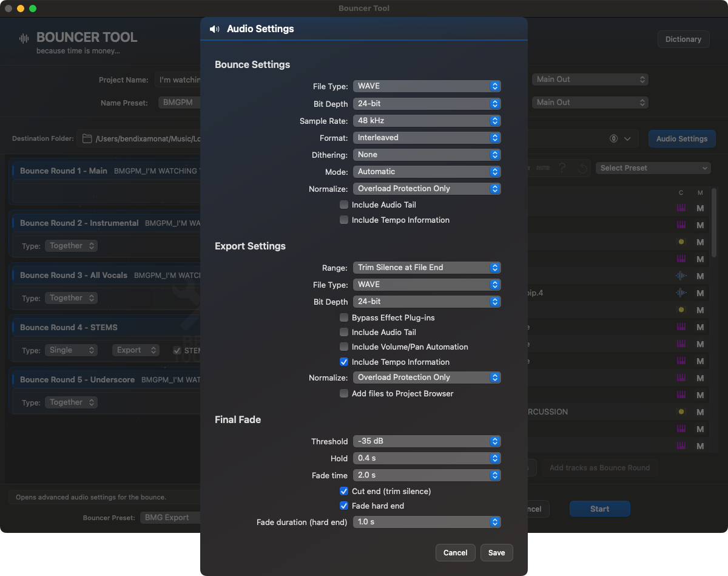Screen dimensions: 728x576
Task: Open the Mode dropdown showing Automatic
Action: pyautogui.click(x=427, y=172)
